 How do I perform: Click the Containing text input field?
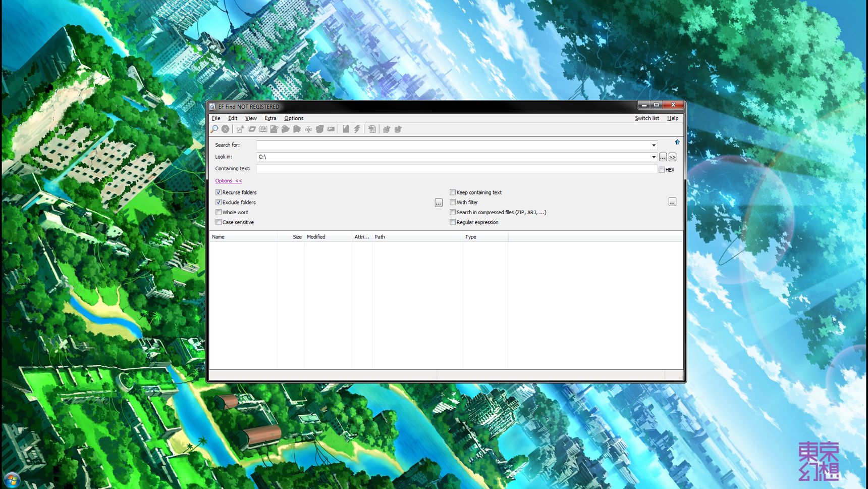click(x=457, y=169)
